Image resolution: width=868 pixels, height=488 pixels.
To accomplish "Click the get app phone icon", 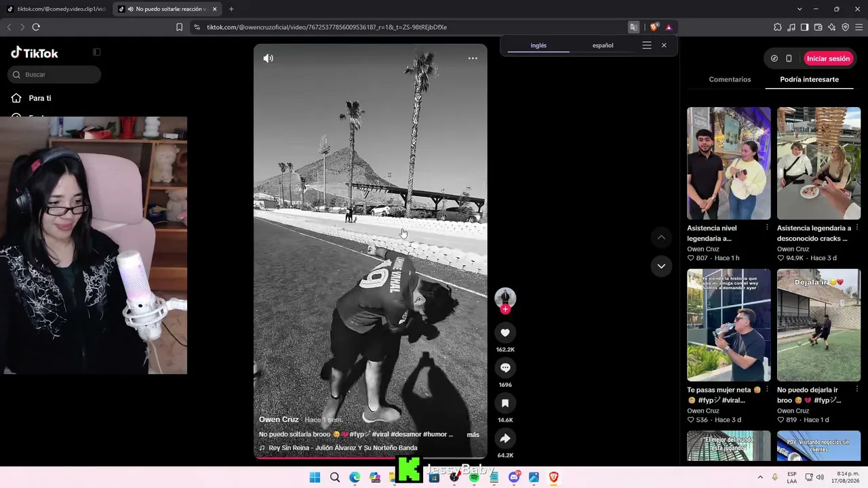I will pos(789,58).
